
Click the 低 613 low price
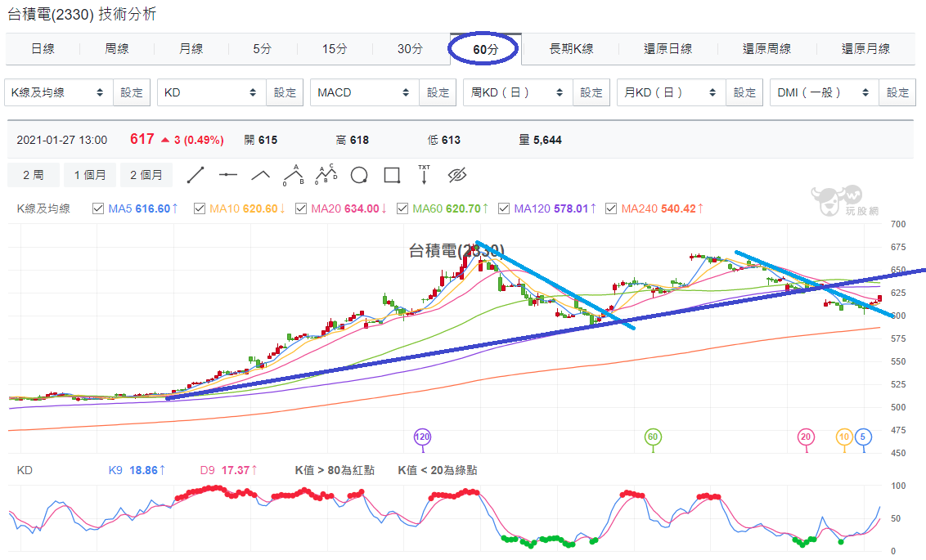tap(443, 140)
